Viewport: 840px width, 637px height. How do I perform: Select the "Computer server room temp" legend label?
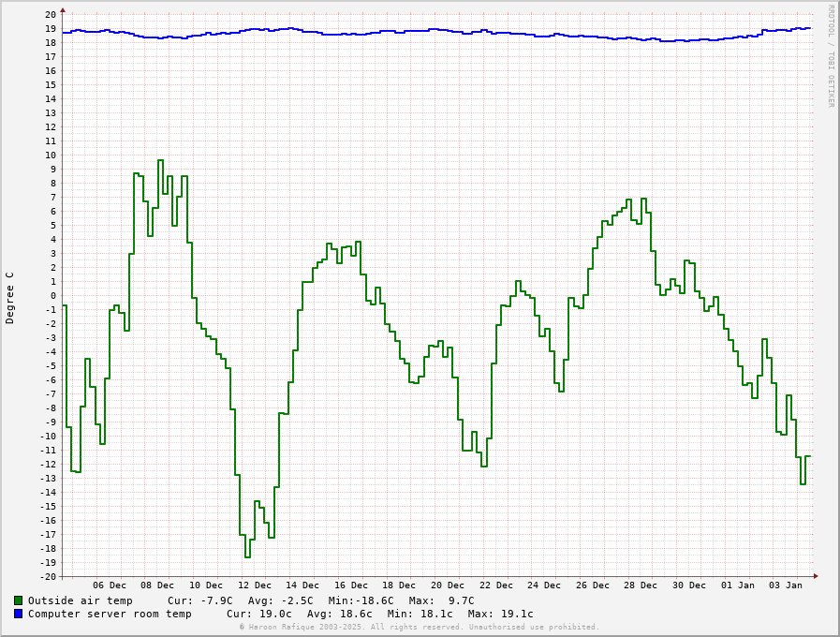pos(110,614)
